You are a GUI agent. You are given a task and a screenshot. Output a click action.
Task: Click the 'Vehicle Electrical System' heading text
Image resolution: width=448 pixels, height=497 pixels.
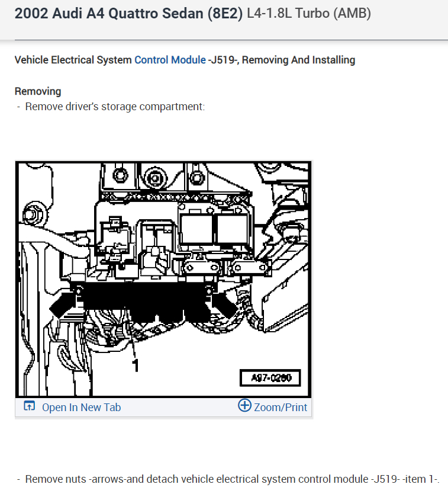click(x=73, y=60)
